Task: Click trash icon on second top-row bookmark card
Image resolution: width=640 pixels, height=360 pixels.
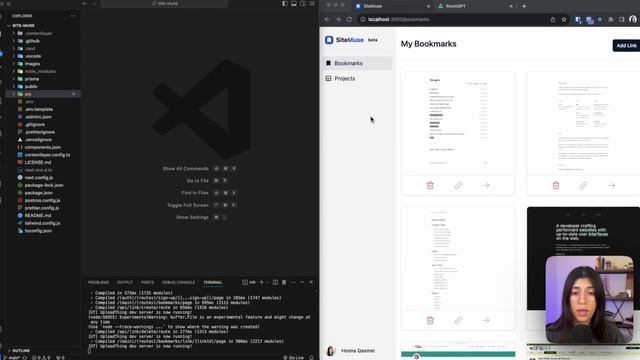Action: pyautogui.click(x=556, y=185)
